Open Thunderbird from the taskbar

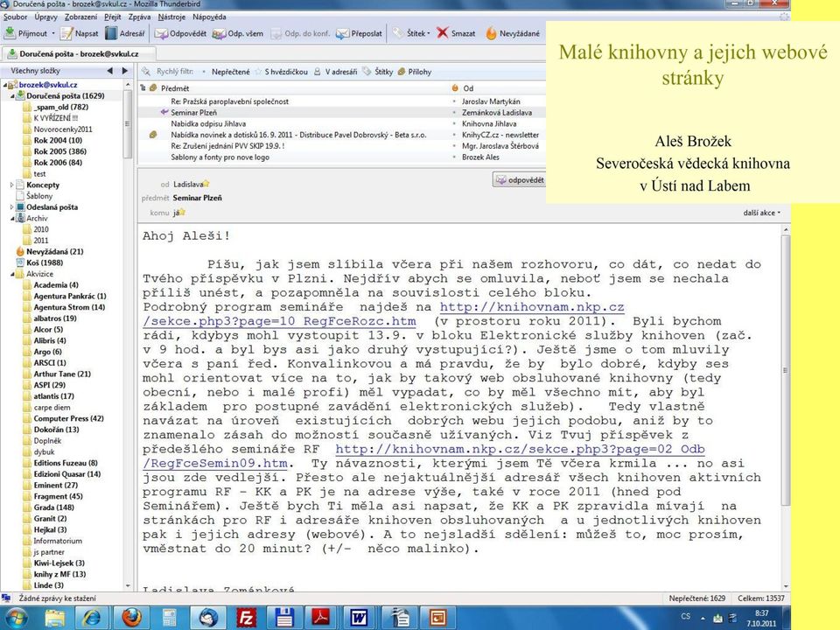[208, 618]
